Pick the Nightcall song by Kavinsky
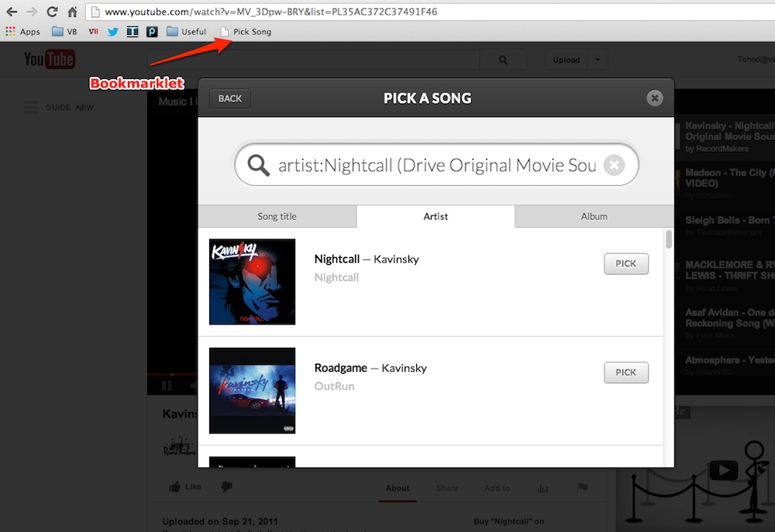775x532 pixels. [x=625, y=264]
